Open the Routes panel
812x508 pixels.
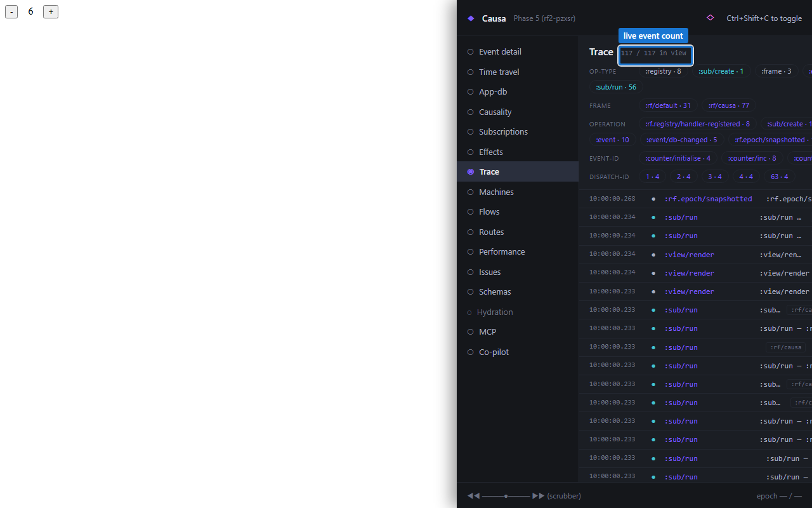[x=518, y=232]
